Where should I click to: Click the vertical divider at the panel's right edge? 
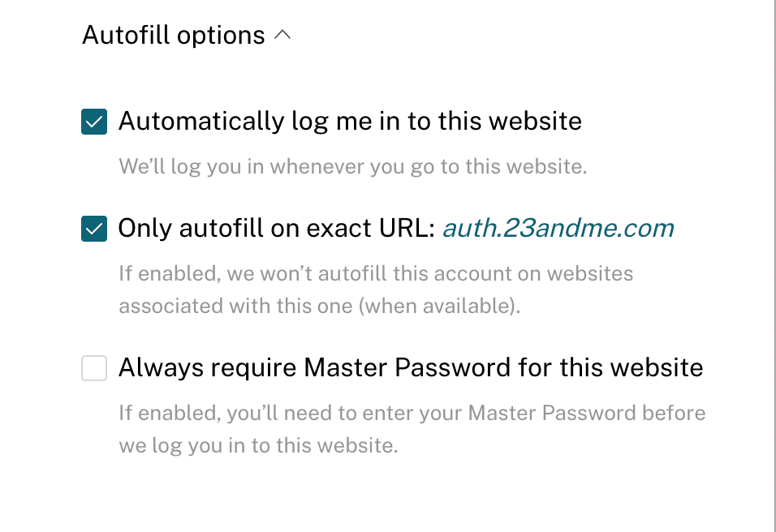tap(774, 266)
